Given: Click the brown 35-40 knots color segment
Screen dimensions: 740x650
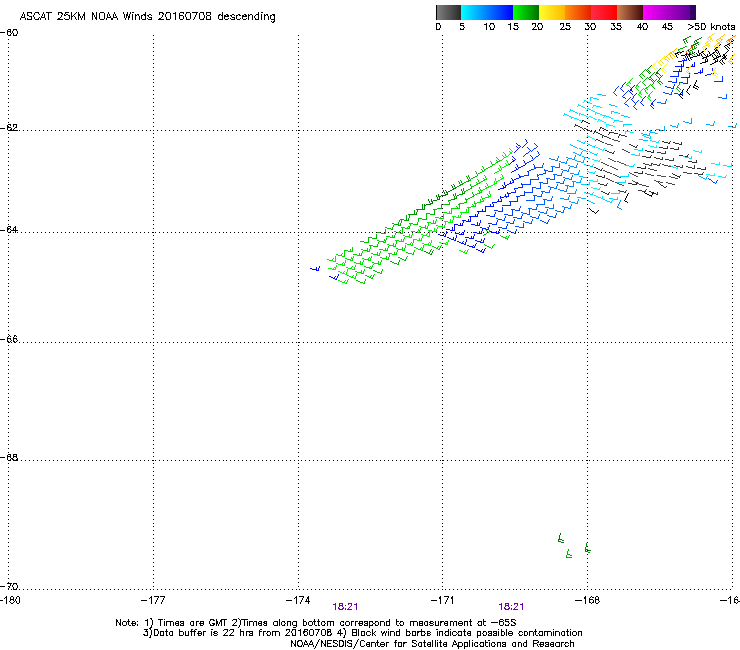Looking at the screenshot, I should click(630, 12).
